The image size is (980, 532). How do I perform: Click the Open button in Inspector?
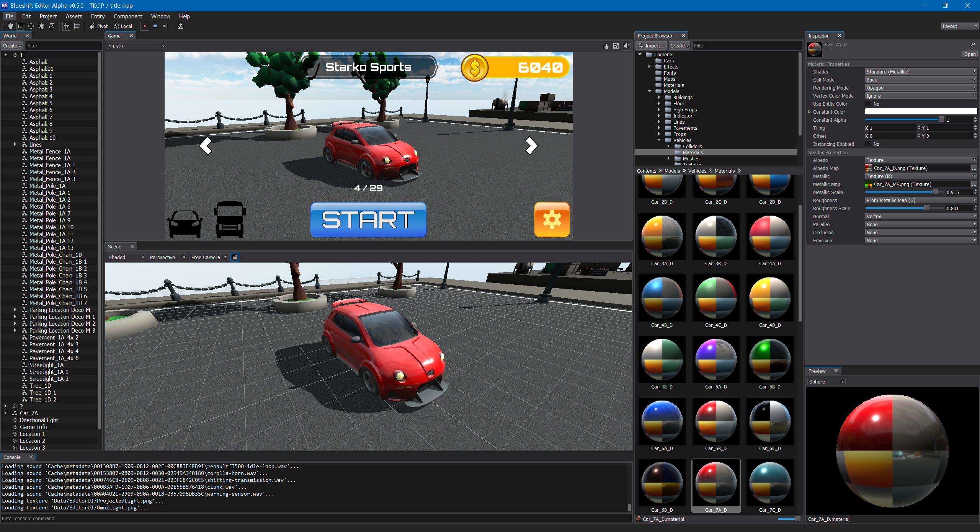click(969, 54)
